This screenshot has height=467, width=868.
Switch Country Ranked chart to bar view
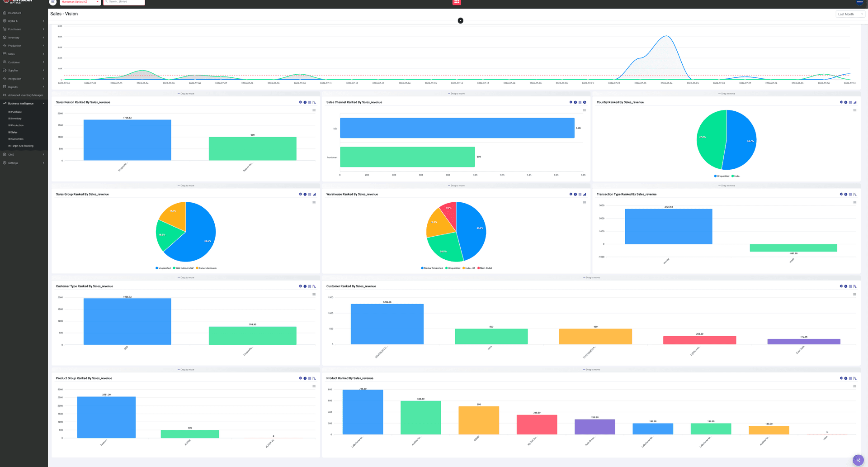click(855, 102)
